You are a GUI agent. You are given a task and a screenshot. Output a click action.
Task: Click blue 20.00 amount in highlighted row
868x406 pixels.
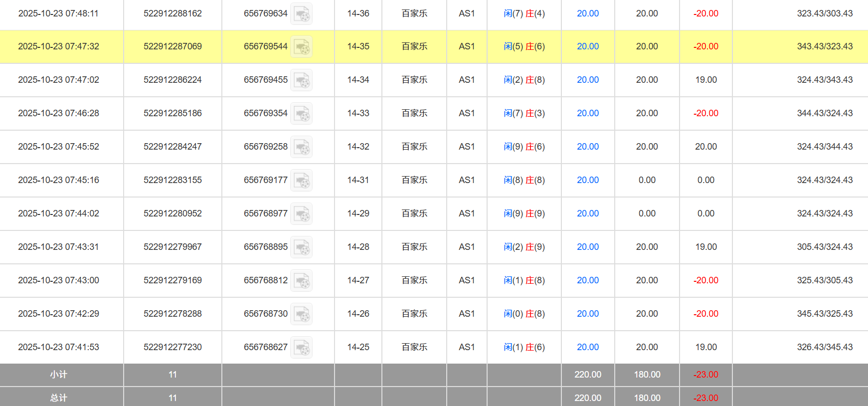[x=587, y=46]
